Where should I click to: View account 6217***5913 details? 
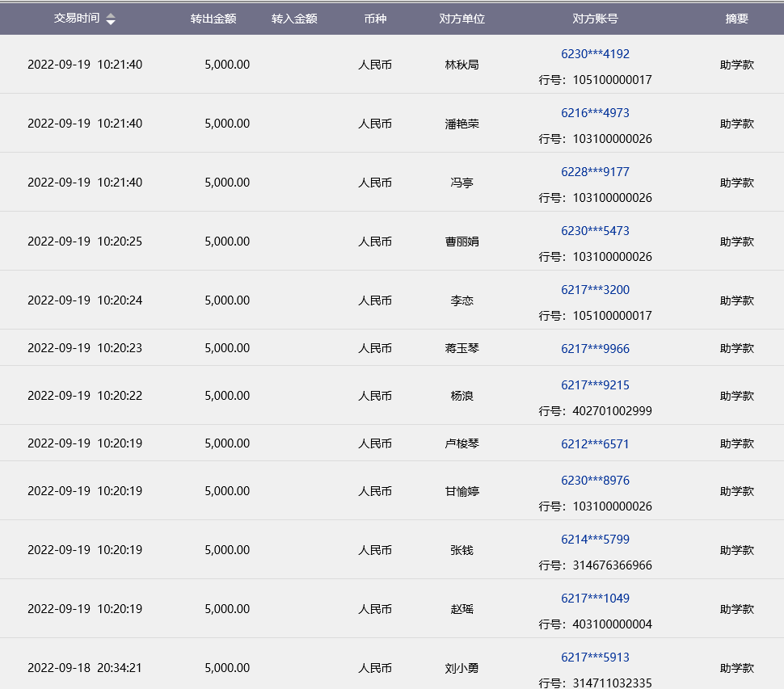pos(595,657)
